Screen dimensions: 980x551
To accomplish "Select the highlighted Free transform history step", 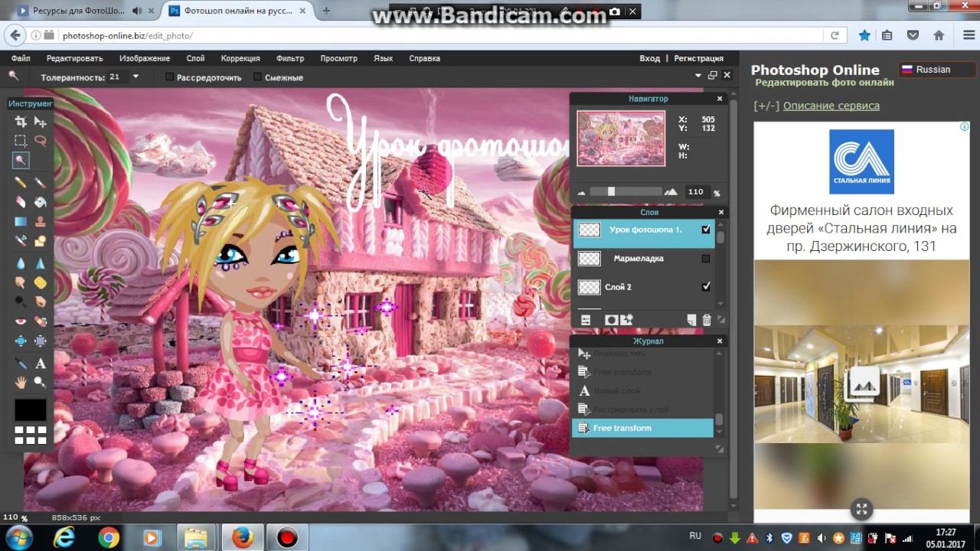I will coord(642,428).
